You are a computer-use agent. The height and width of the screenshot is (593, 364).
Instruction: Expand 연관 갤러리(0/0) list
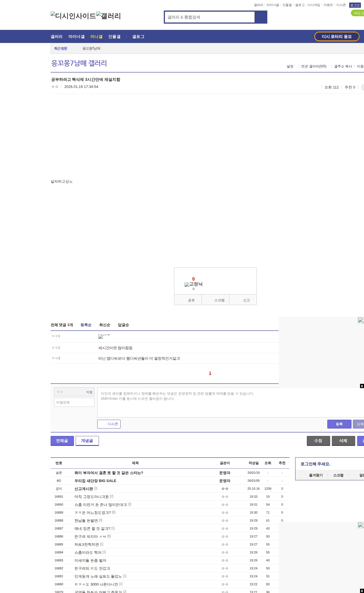point(314,66)
